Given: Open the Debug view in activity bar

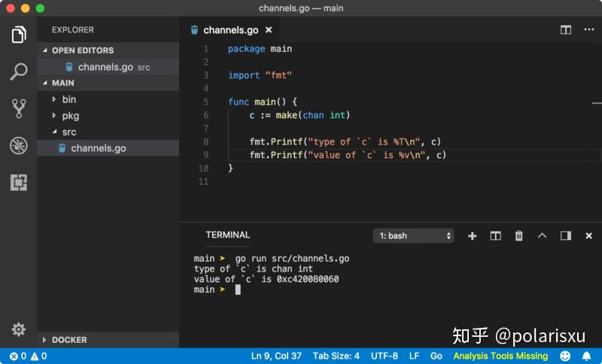Looking at the screenshot, I should click(x=18, y=145).
